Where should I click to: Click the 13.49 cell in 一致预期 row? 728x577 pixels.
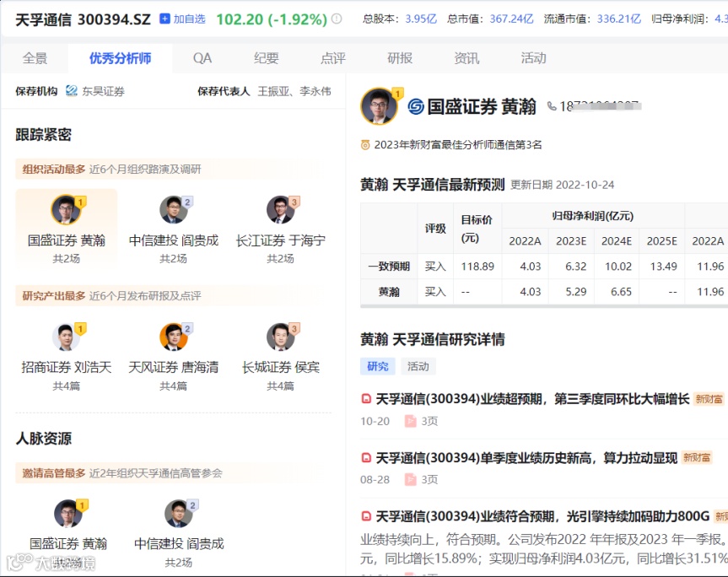coord(663,267)
